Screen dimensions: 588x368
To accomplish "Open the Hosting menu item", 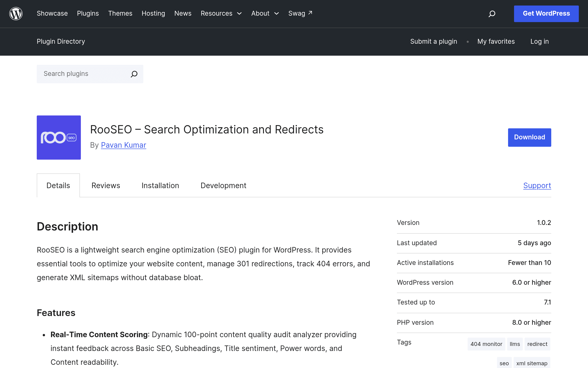I will point(153,13).
